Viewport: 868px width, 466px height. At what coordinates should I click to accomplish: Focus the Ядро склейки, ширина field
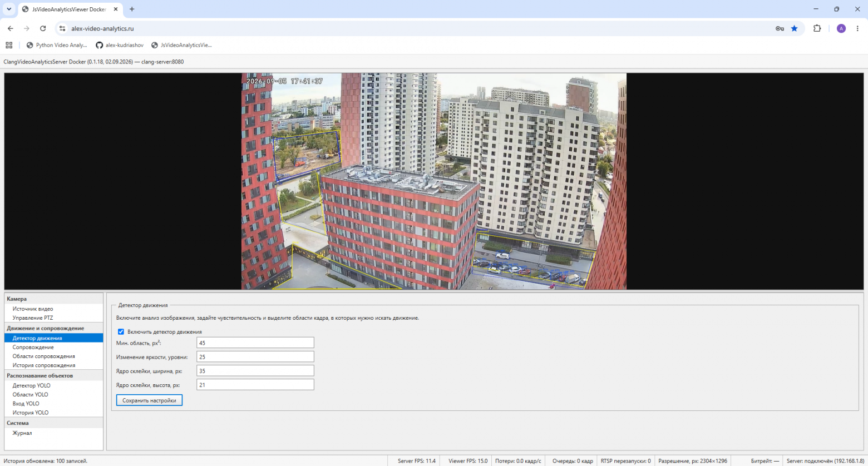click(x=255, y=370)
